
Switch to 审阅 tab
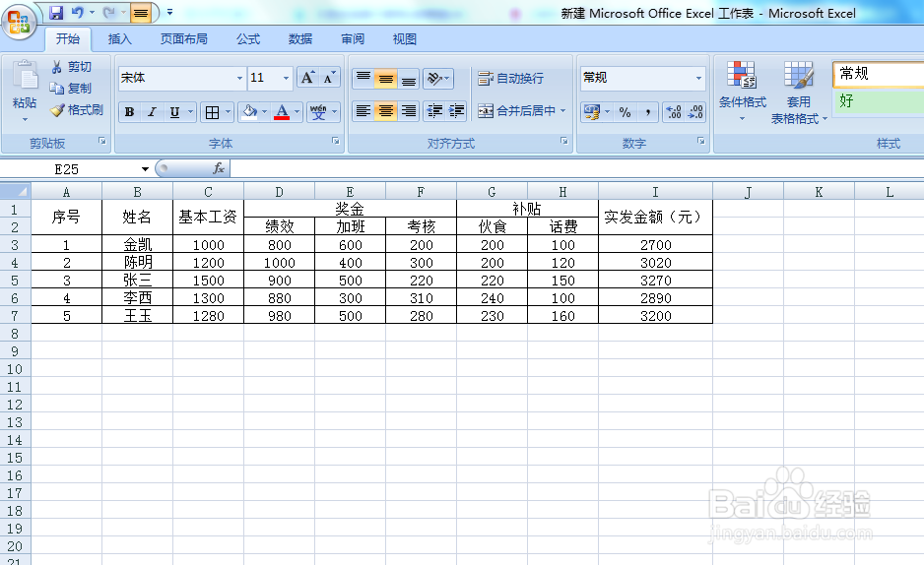coord(353,38)
